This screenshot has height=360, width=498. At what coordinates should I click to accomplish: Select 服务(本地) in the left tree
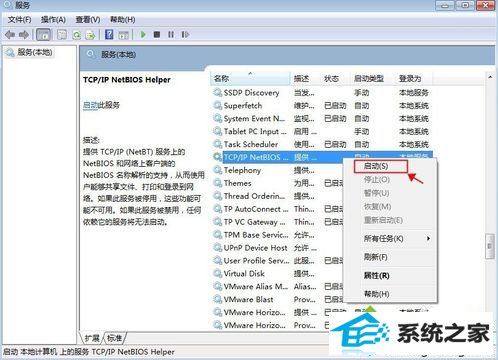point(35,52)
